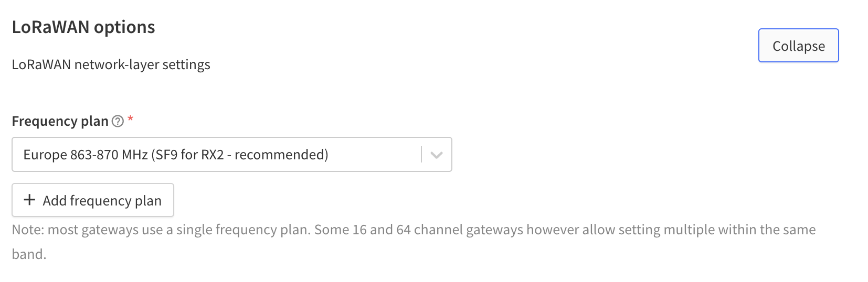868x282 pixels.
Task: Click the chevron arrow in the frequency selector
Action: 436,155
